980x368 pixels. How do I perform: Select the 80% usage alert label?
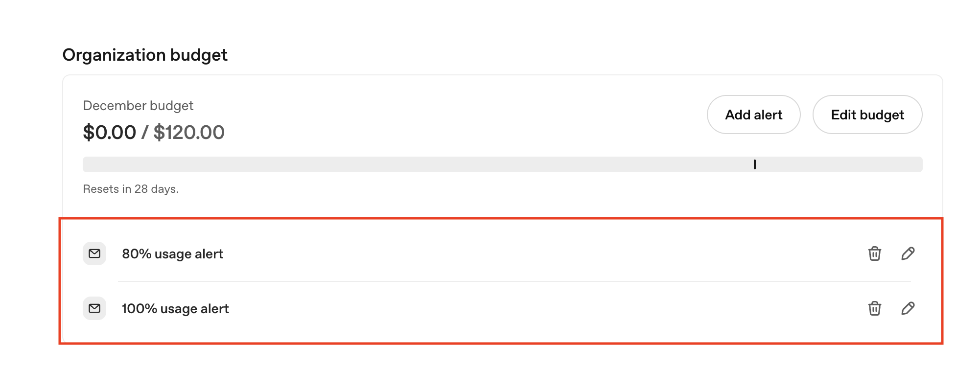pyautogui.click(x=172, y=254)
